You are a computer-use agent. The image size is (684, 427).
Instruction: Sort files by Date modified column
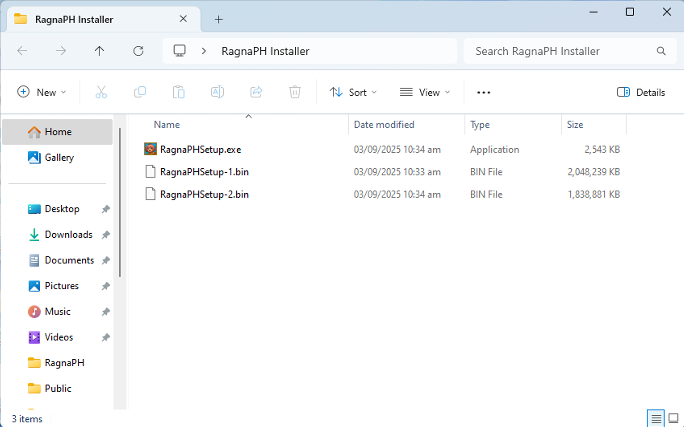[384, 125]
